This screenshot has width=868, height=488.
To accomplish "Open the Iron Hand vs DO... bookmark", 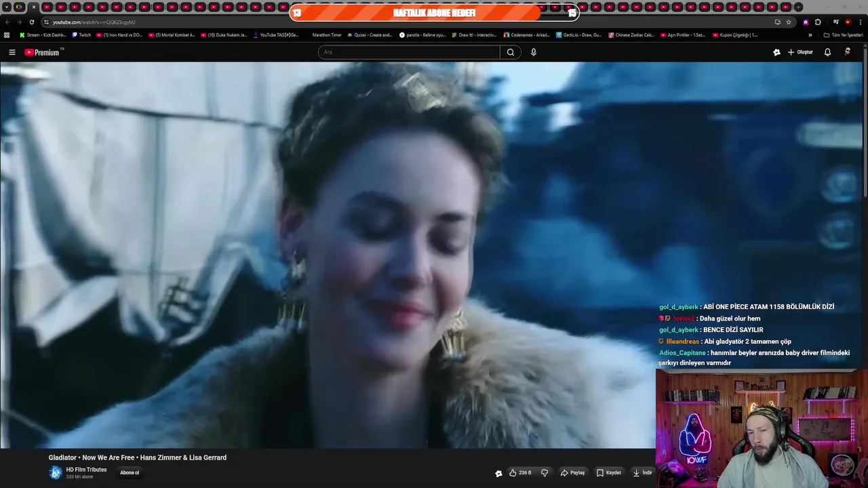I will [x=119, y=35].
